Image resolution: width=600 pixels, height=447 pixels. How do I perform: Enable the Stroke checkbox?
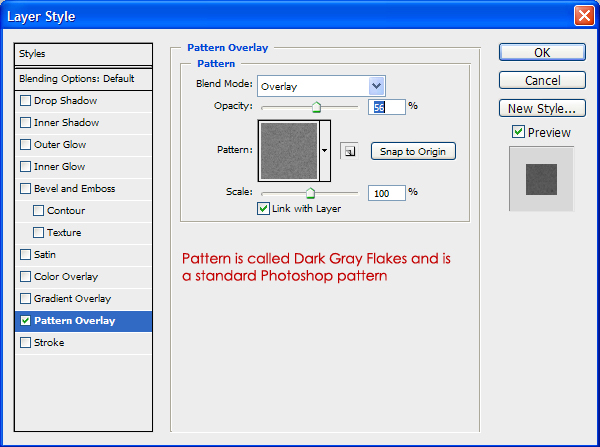point(25,343)
